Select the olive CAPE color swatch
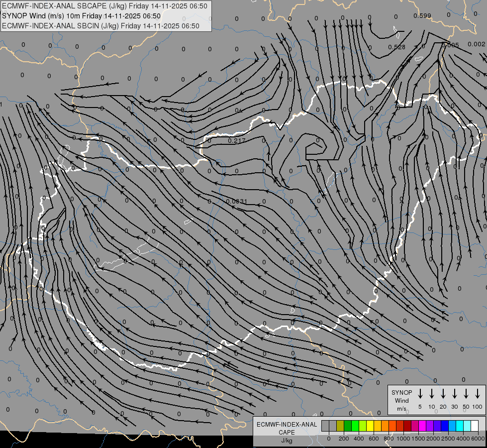 tap(340, 426)
